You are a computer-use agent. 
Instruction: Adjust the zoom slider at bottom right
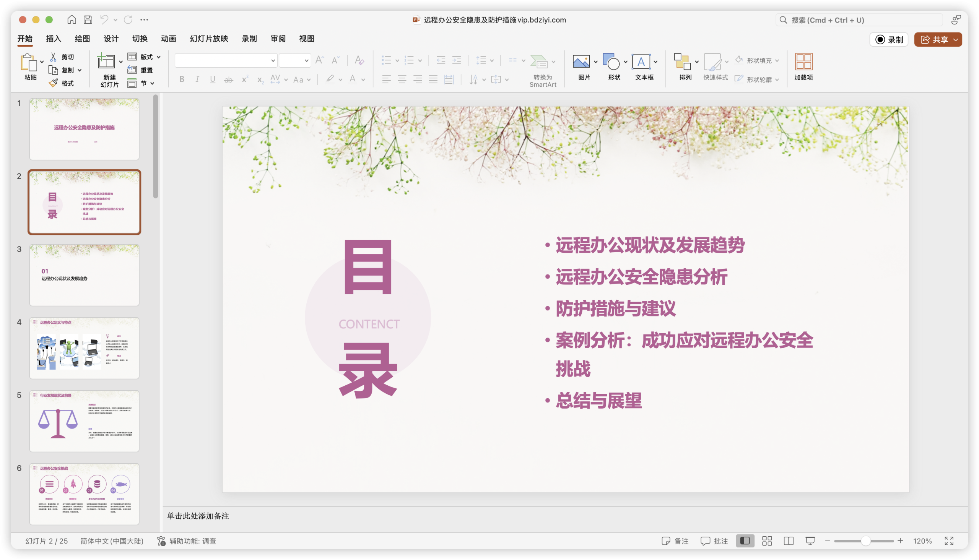coord(866,541)
